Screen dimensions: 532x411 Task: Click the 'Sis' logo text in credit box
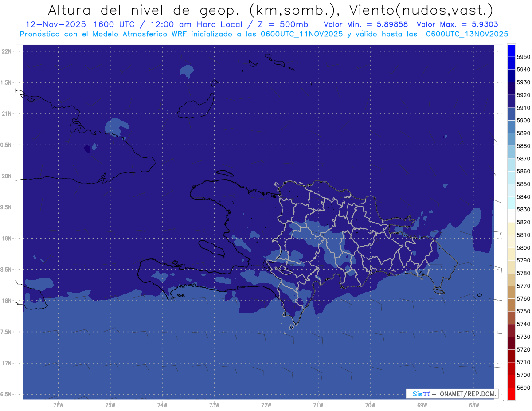pos(418,394)
